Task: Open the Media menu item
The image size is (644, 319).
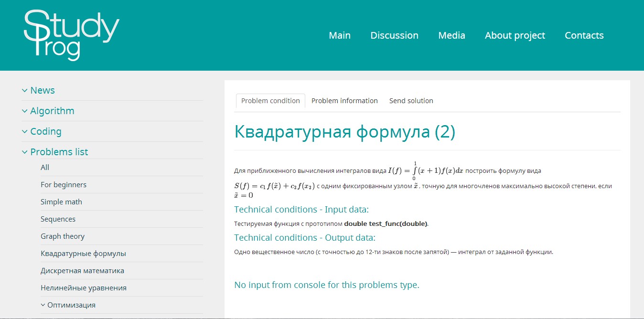Action: coord(451,35)
